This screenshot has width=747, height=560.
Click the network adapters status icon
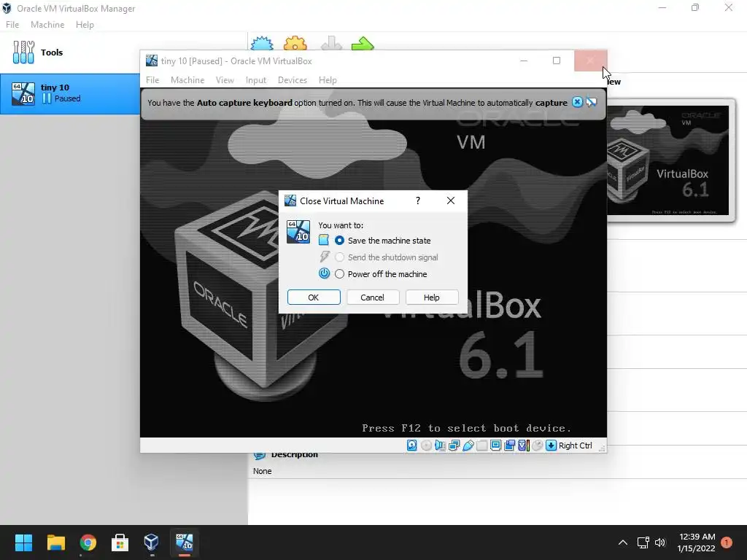[x=454, y=446]
